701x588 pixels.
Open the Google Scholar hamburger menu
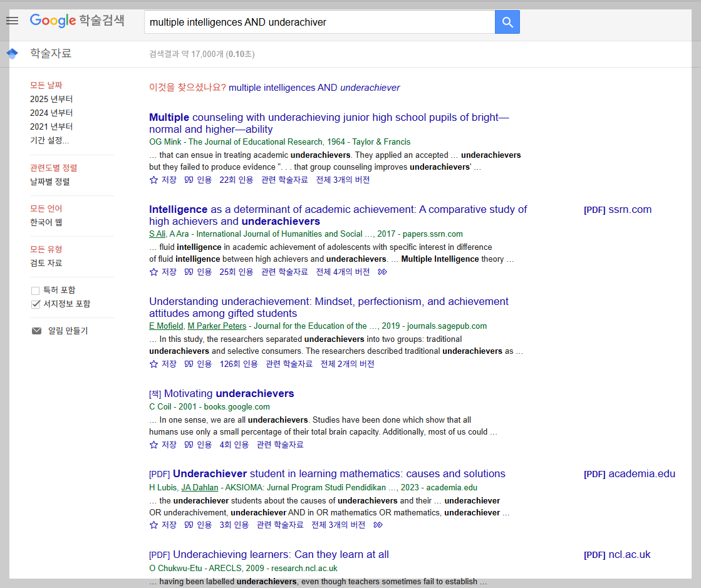click(12, 19)
